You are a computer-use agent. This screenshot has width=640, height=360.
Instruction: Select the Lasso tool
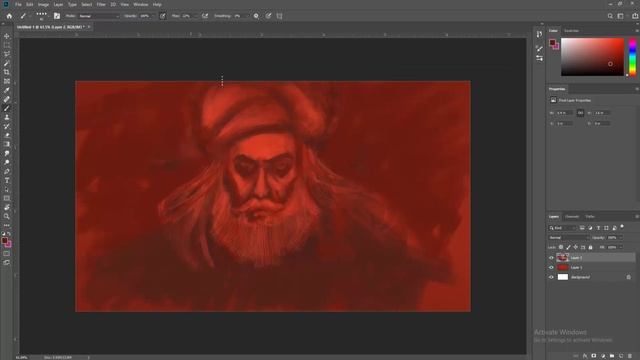(x=7, y=54)
